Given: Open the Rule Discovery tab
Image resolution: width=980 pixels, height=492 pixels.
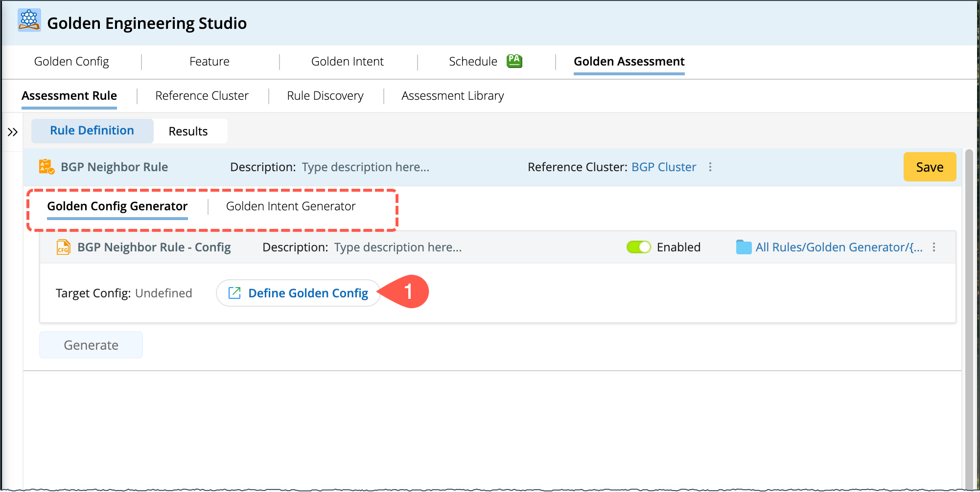Looking at the screenshot, I should pyautogui.click(x=325, y=96).
